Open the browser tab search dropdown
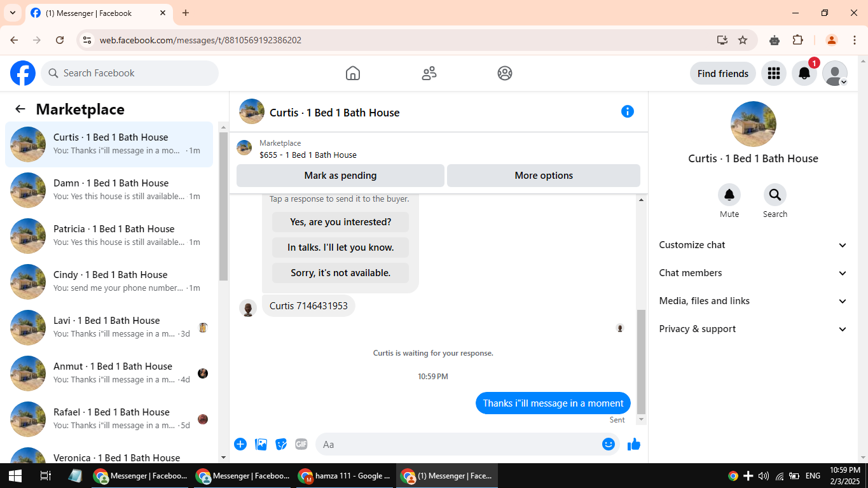Viewport: 868px width, 488px height. click(12, 13)
